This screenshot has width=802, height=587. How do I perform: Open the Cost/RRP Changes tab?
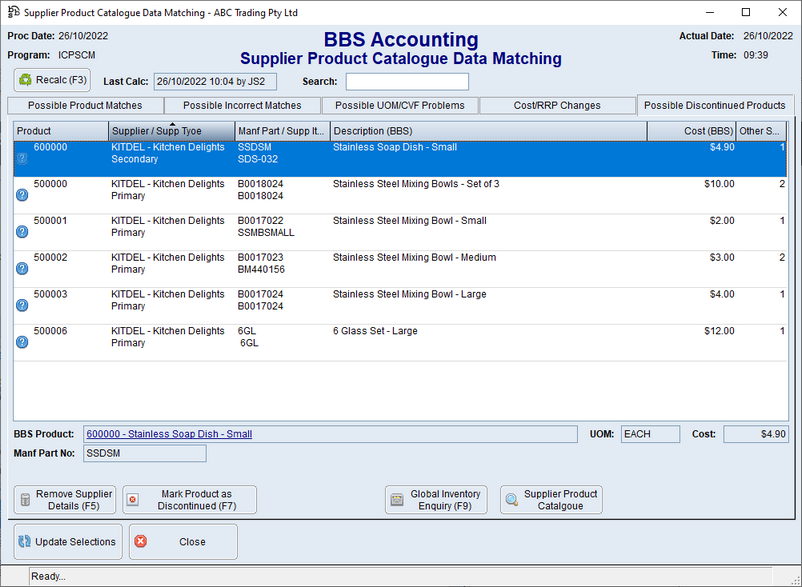[x=556, y=105]
